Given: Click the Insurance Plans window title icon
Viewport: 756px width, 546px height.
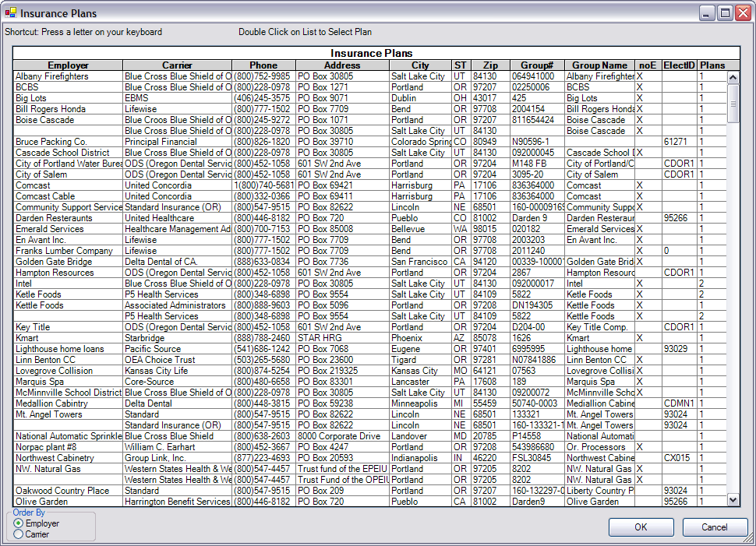Looking at the screenshot, I should coord(10,13).
